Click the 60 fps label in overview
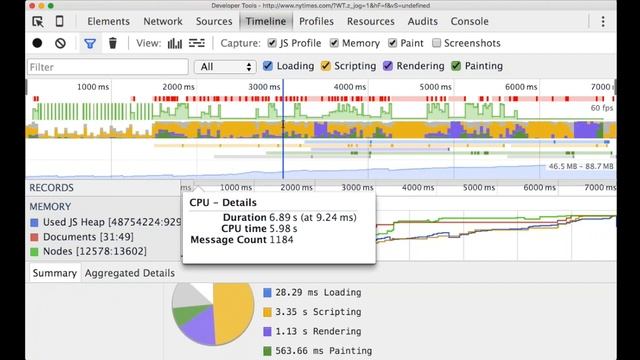The height and width of the screenshot is (360, 640). [x=602, y=108]
